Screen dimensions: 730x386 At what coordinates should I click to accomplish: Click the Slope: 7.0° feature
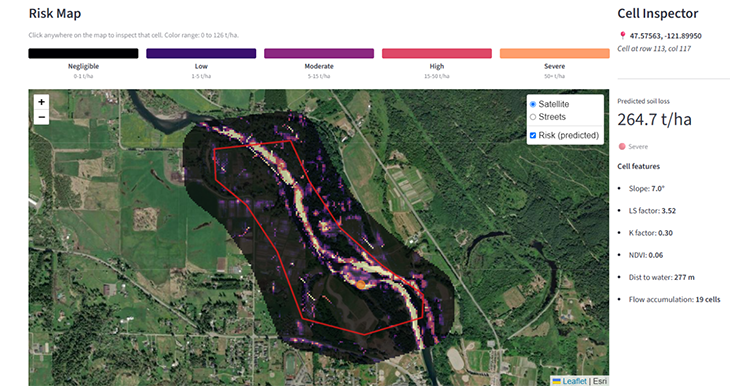(646, 189)
